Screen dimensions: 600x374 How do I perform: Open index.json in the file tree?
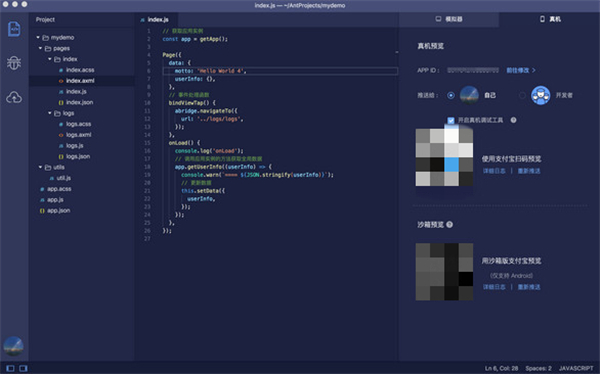79,103
